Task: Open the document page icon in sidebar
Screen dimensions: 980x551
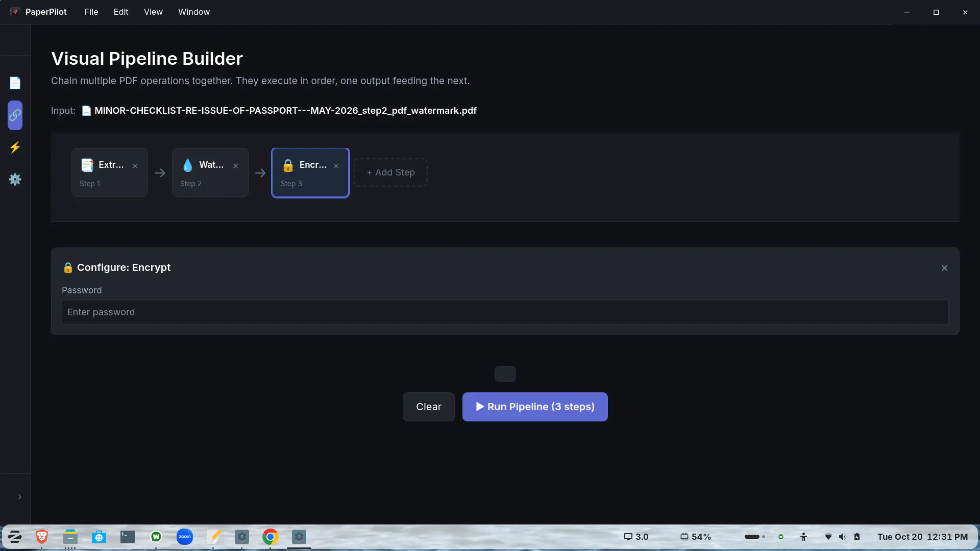Action: (15, 83)
